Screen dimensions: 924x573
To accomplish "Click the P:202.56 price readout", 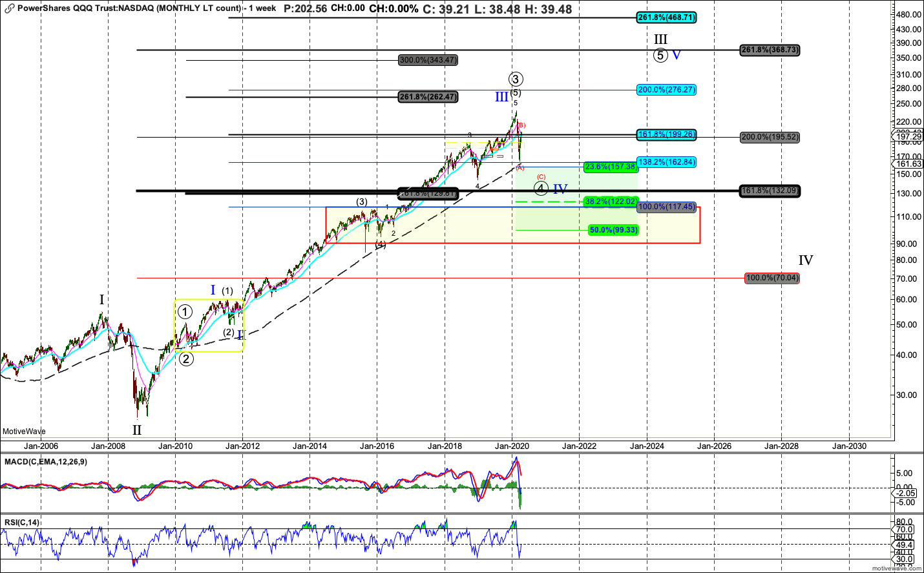I will 306,8.
